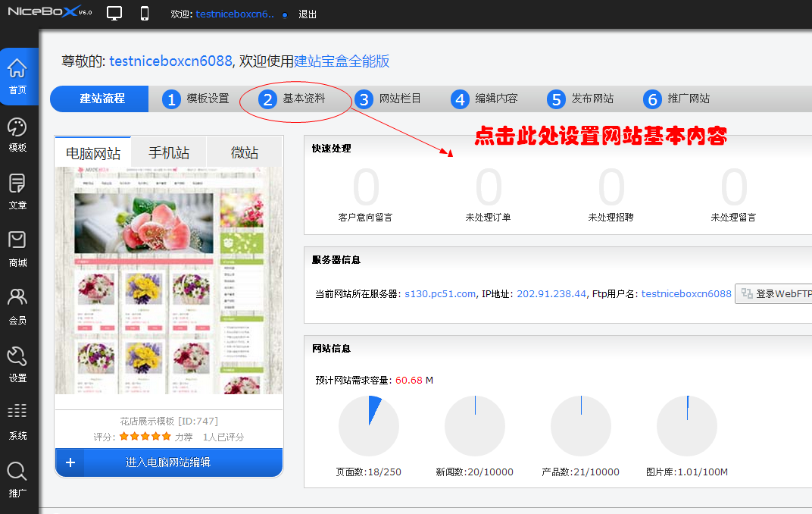Viewport: 812px width, 514px height.
Task: Click the 进入电脑网站编辑 button
Action: click(168, 462)
